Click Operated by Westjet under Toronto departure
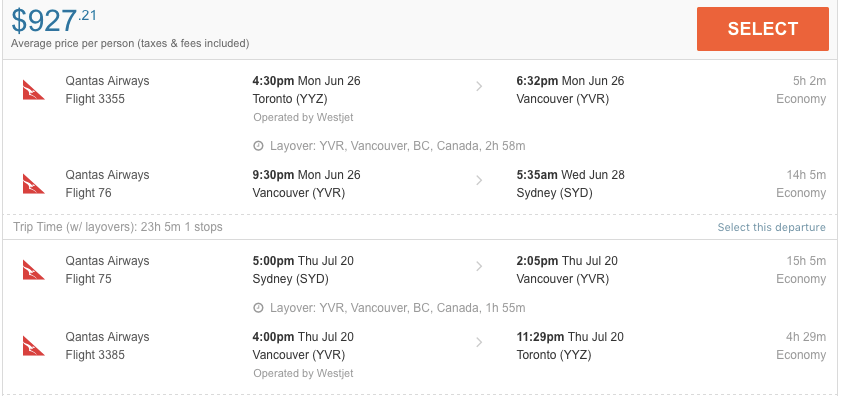843x396 pixels. pyautogui.click(x=303, y=117)
